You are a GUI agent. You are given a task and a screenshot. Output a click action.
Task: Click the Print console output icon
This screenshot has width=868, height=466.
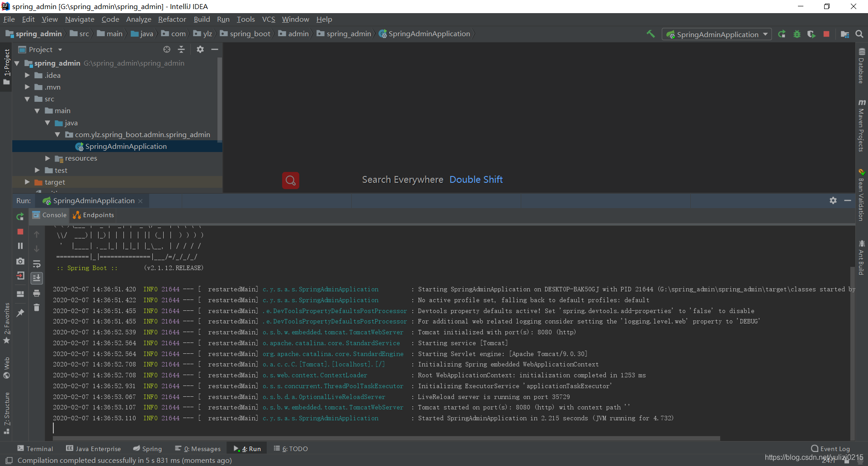click(37, 293)
